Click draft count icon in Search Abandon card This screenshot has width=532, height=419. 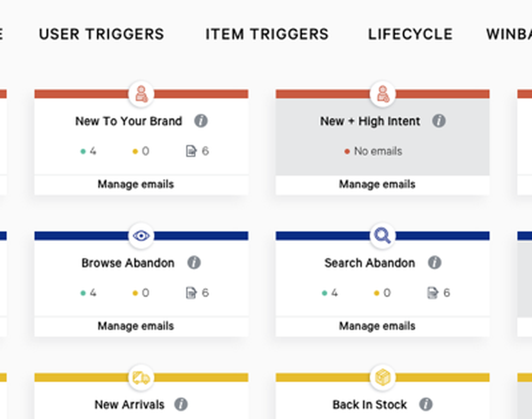432,293
